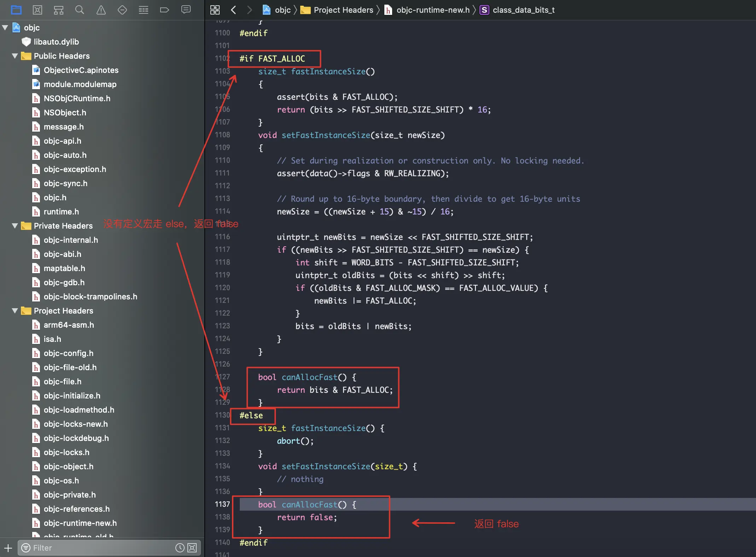Open the Project navigator folder icon

tap(16, 10)
